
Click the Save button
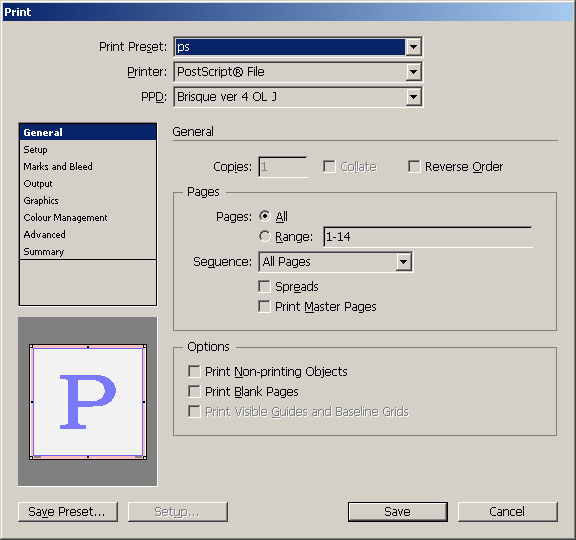pos(398,512)
